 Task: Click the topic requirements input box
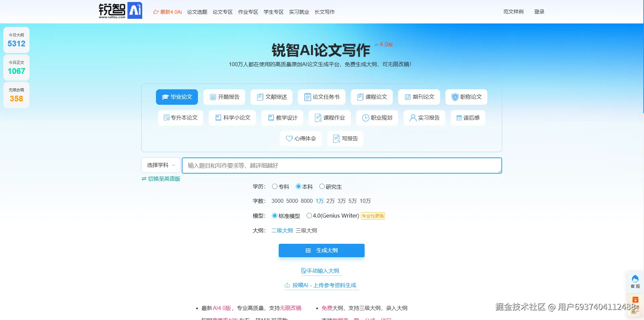click(341, 165)
